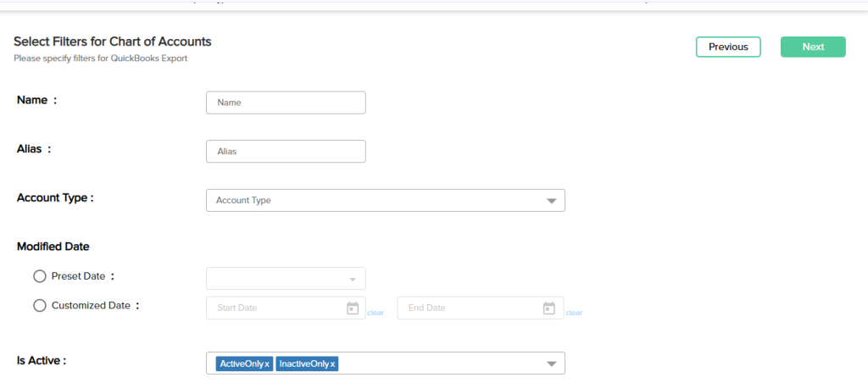Expand the Is Active dropdown arrow

coord(551,364)
